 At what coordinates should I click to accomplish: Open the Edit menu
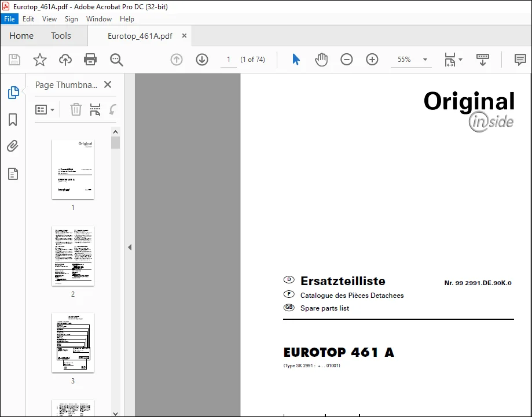[x=28, y=19]
